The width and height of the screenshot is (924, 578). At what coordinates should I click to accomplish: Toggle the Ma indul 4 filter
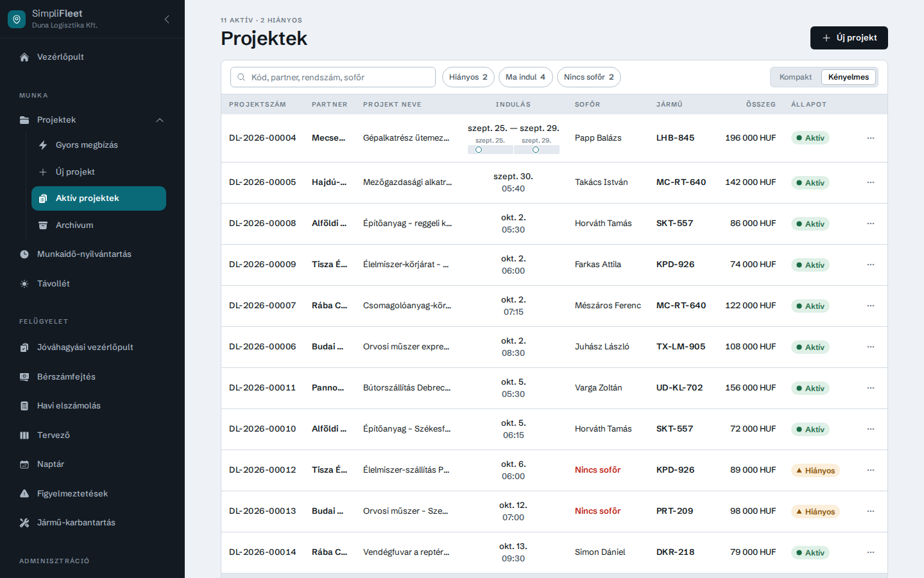tap(526, 77)
